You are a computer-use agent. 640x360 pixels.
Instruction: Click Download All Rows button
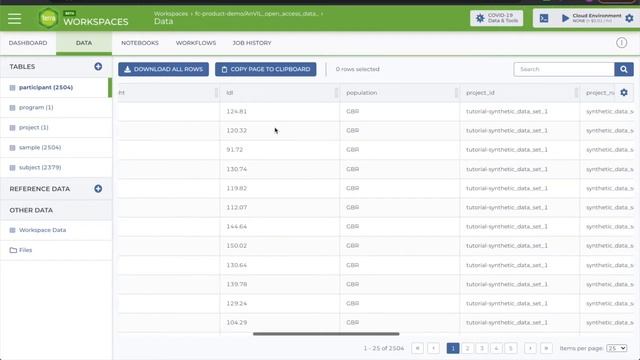point(163,69)
